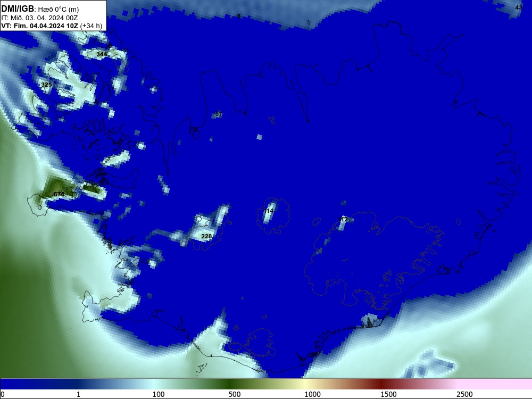The width and height of the screenshot is (532, 399).
Task: Click the 114 value on the map
Action: 268,211
